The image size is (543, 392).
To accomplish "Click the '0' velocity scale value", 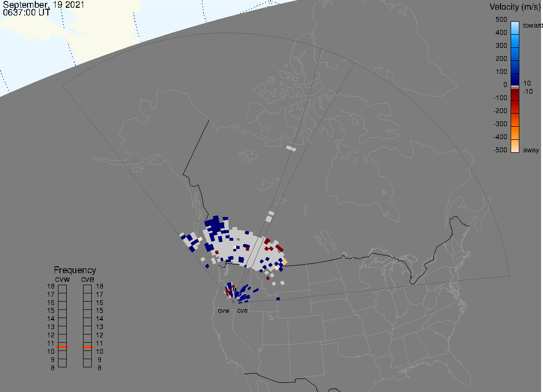I will pyautogui.click(x=505, y=85).
